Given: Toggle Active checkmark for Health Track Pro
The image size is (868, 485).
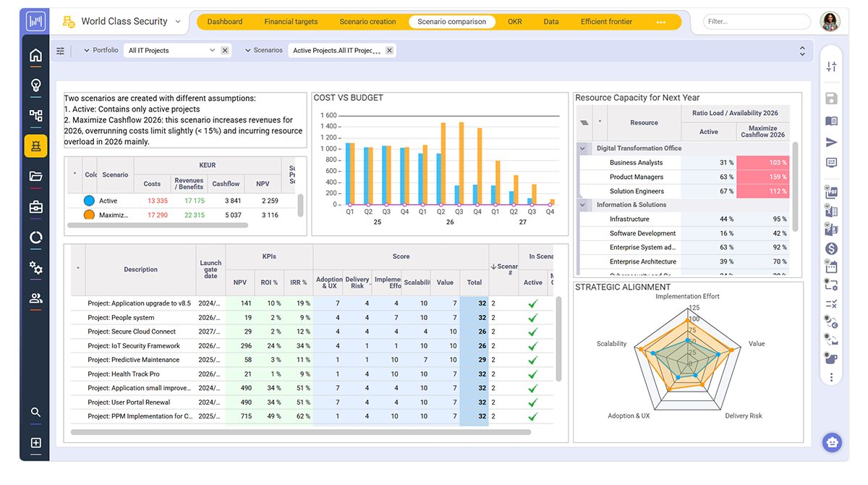Looking at the screenshot, I should [533, 374].
